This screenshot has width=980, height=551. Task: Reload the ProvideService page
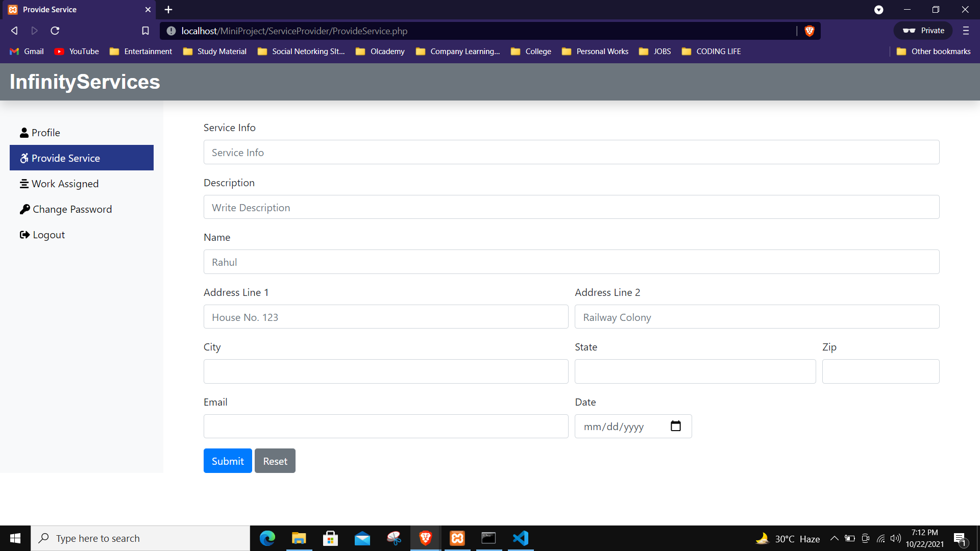(x=55, y=31)
